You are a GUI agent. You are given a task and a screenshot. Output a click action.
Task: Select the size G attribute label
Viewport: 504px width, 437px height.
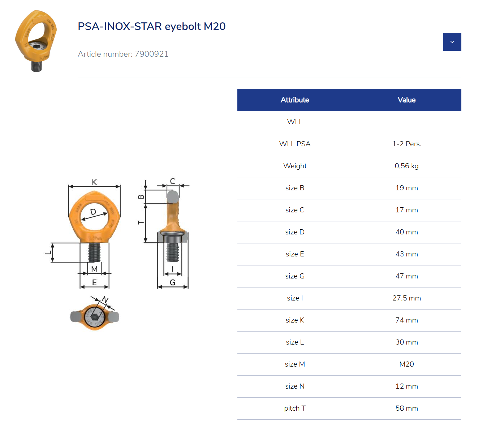(x=295, y=276)
